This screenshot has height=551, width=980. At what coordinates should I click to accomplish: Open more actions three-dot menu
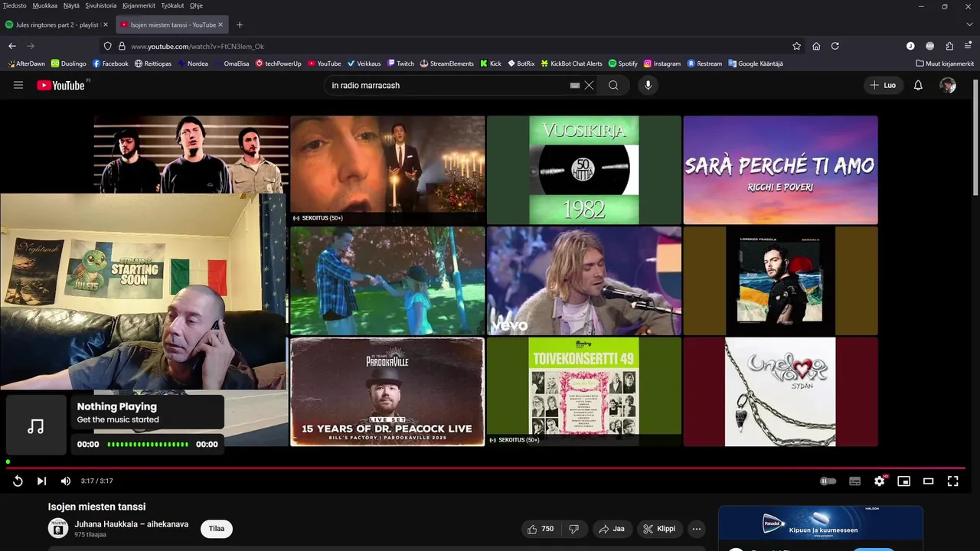pos(696,529)
